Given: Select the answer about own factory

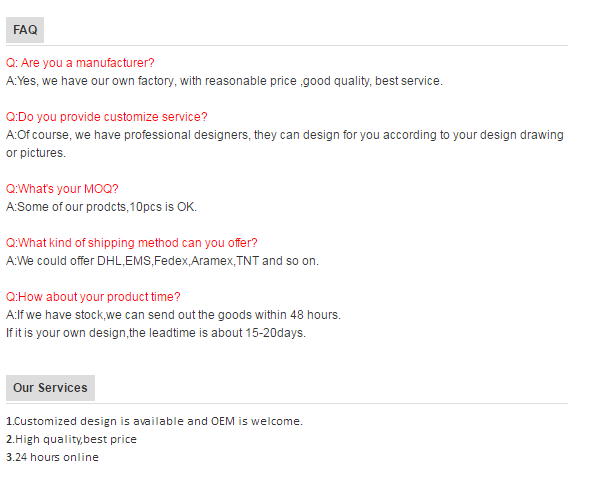Looking at the screenshot, I should tap(224, 81).
